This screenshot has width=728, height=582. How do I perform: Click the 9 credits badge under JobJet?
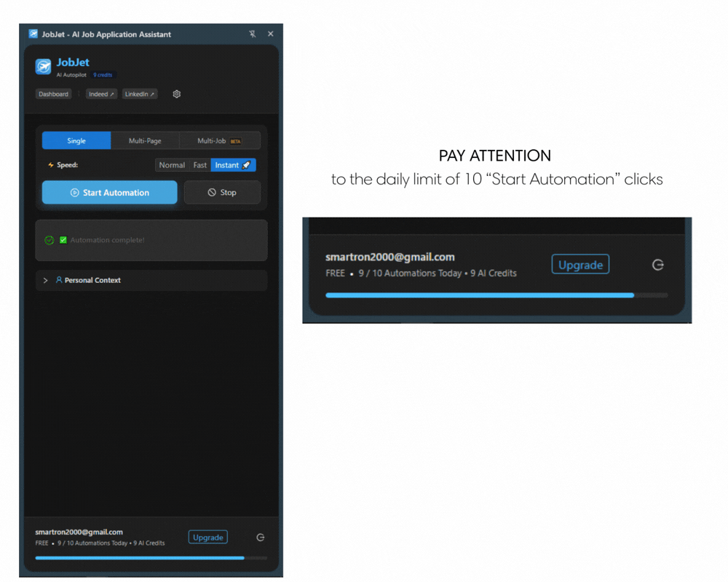click(x=103, y=75)
